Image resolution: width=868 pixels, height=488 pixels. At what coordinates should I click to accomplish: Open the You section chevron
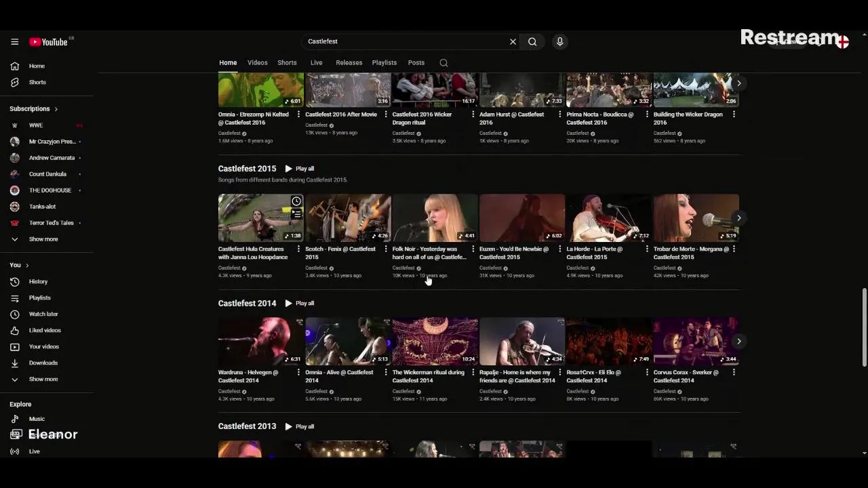click(x=27, y=265)
